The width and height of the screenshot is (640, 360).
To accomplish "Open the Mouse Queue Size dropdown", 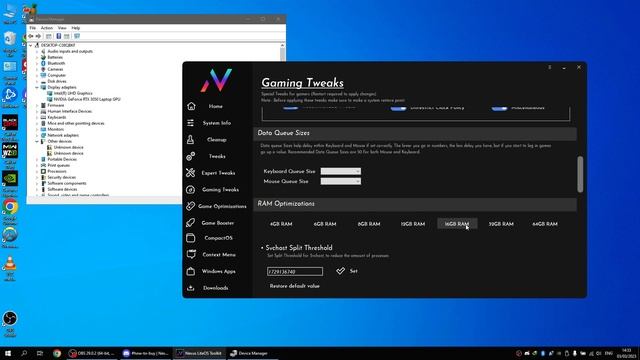I will click(340, 181).
